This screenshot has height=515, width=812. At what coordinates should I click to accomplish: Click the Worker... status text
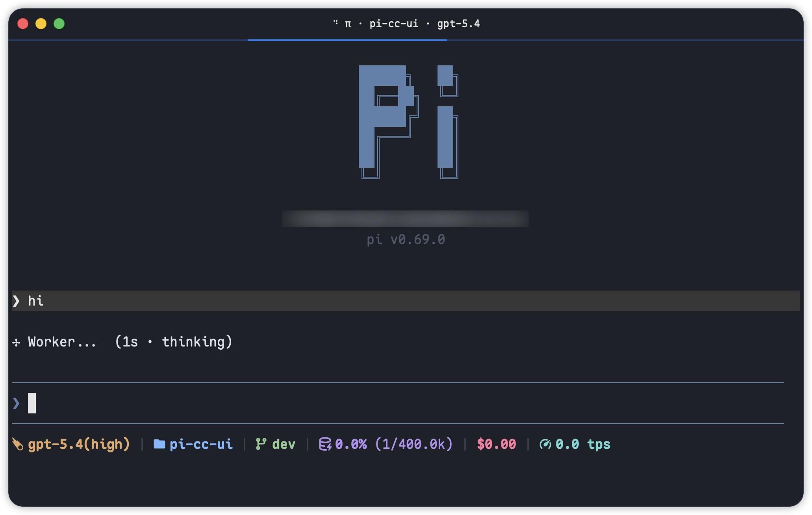coord(62,342)
